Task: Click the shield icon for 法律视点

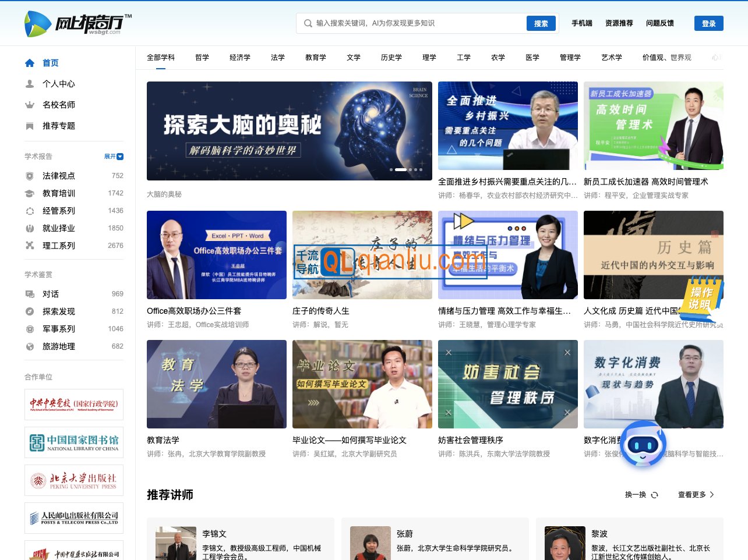Action: (x=29, y=176)
